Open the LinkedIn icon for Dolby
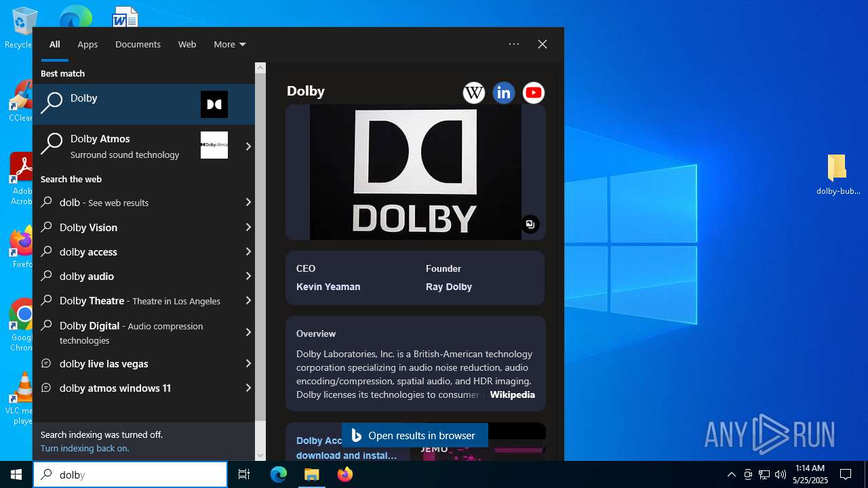 [504, 93]
